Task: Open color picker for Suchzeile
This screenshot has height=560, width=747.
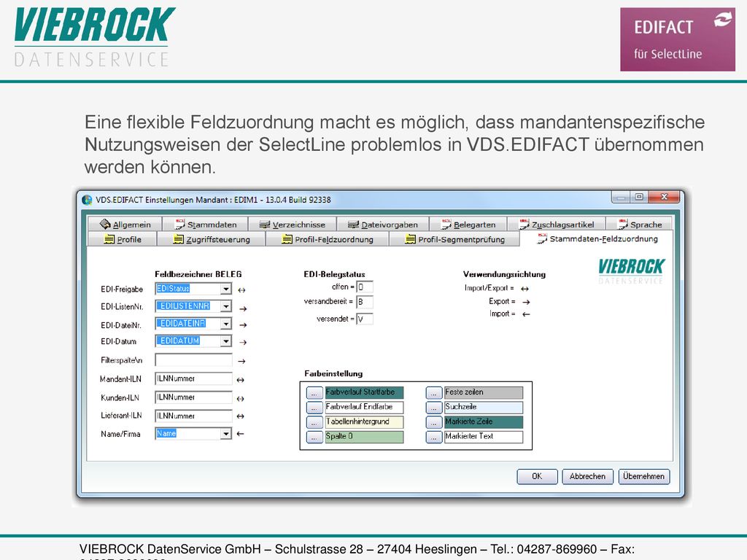Action: (x=434, y=408)
